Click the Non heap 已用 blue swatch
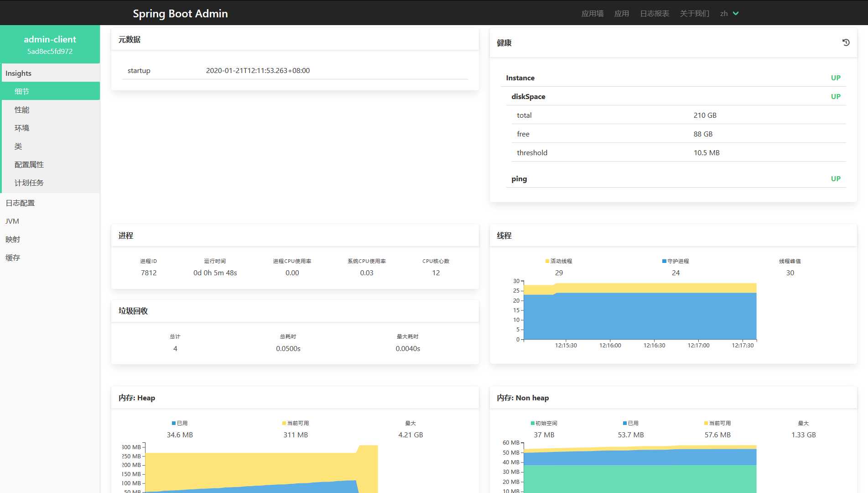This screenshot has width=868, height=493. pos(625,423)
